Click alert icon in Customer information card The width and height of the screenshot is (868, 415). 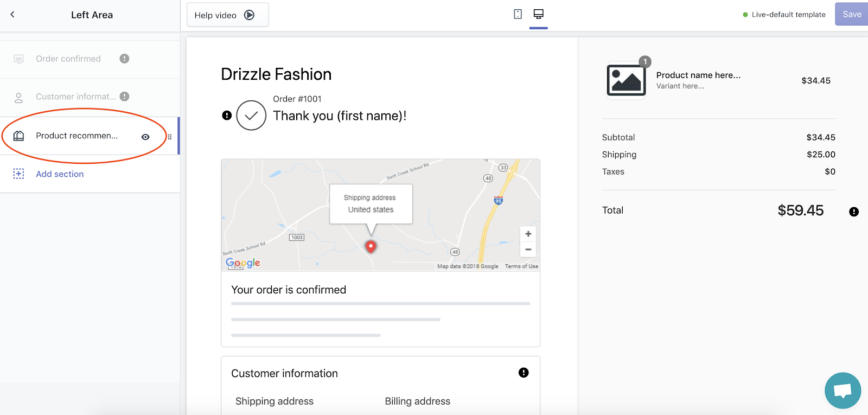(524, 373)
